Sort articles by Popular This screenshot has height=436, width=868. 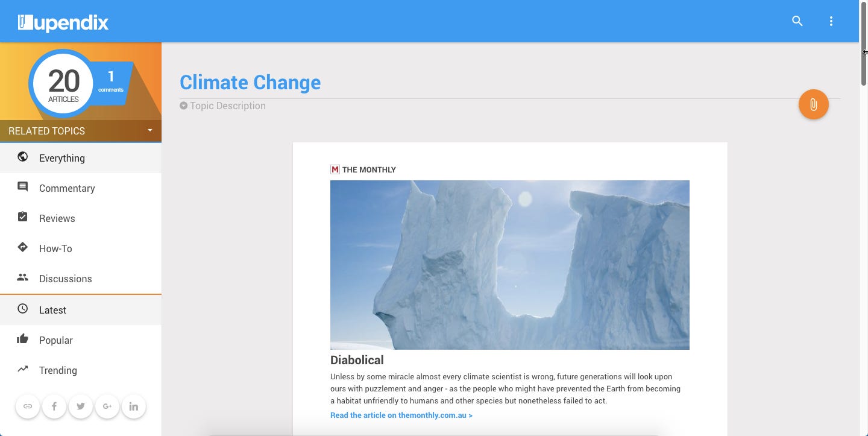81,340
